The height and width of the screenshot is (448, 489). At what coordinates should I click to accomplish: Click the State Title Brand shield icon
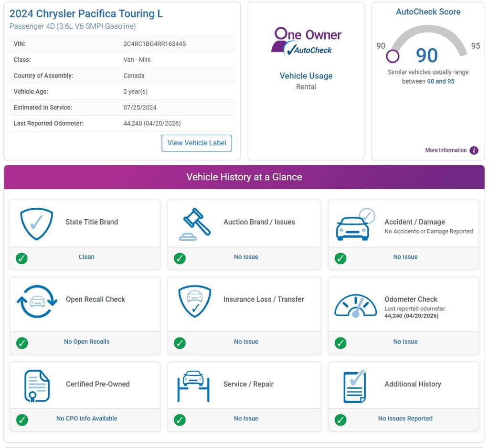(36, 224)
